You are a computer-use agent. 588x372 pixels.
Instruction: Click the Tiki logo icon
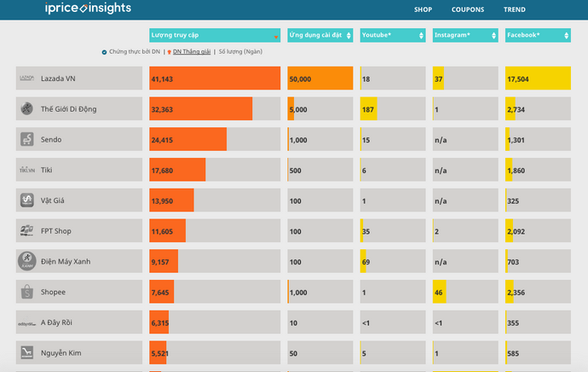pyautogui.click(x=26, y=170)
